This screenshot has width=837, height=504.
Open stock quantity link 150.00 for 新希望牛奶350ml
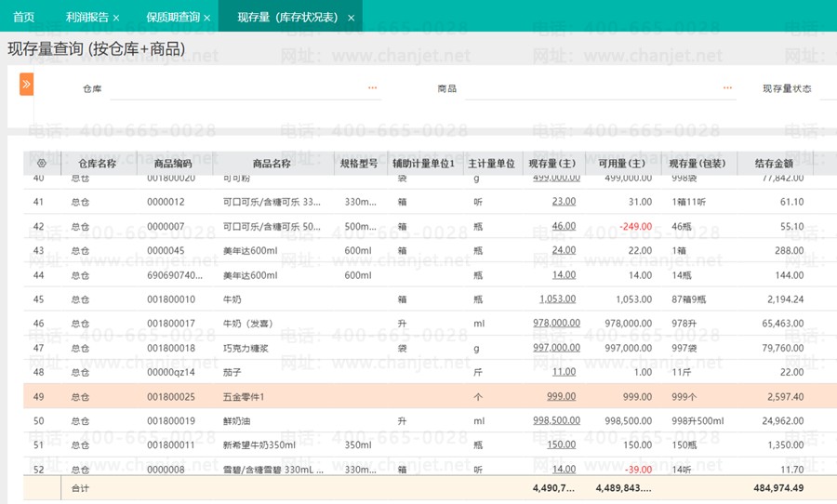tap(561, 444)
